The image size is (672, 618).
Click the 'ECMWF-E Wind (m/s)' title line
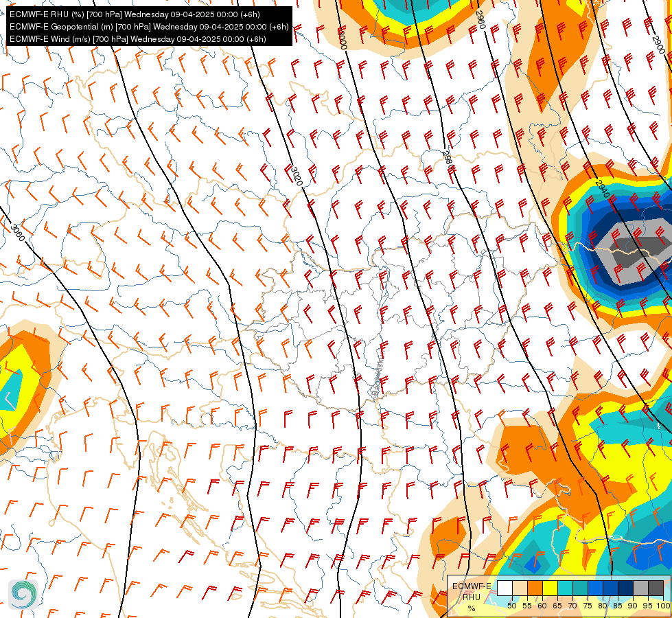click(x=137, y=39)
